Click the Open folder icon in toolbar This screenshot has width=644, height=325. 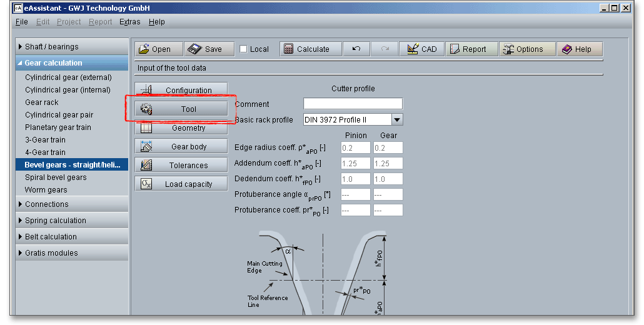pyautogui.click(x=144, y=49)
